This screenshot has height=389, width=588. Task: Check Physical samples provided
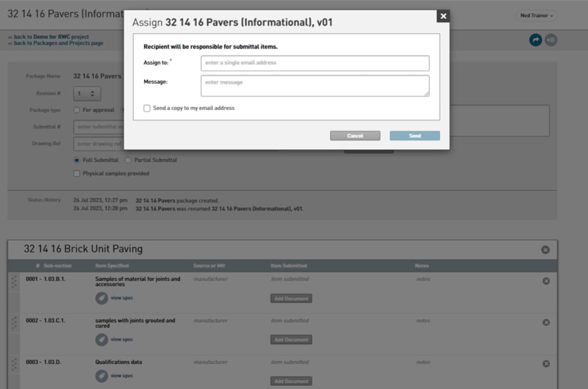(x=77, y=174)
